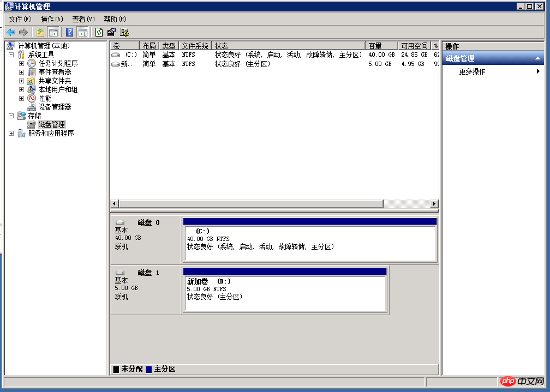Sort by the 状态 column header
The width and height of the screenshot is (550, 392).
click(289, 46)
